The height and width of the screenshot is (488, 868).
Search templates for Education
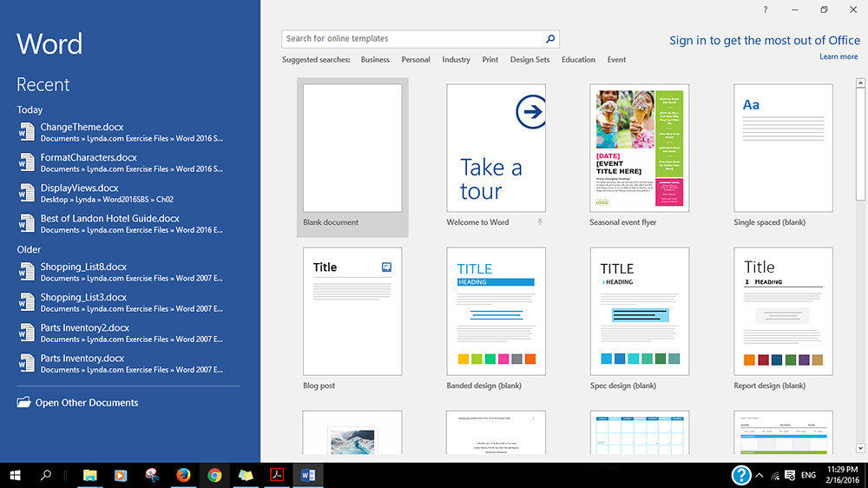tap(578, 60)
